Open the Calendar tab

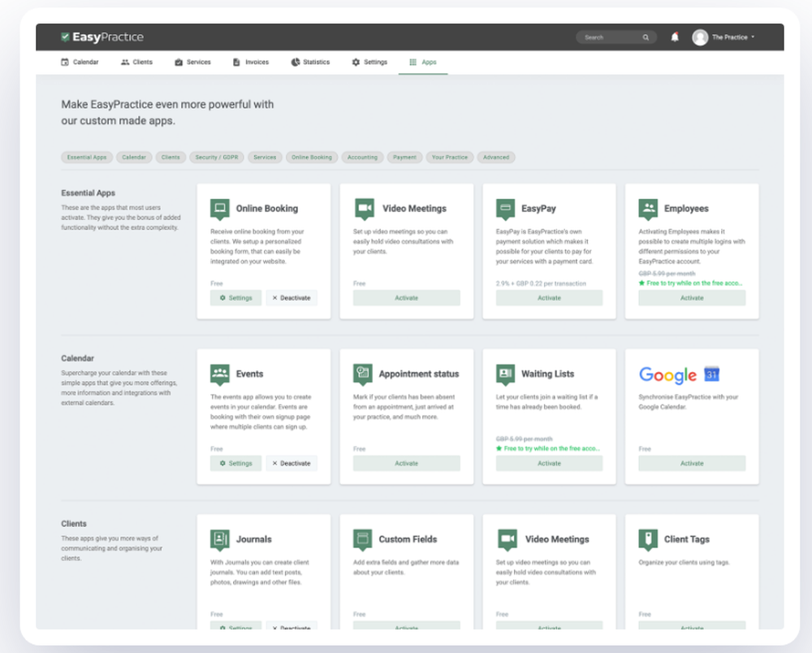80,63
